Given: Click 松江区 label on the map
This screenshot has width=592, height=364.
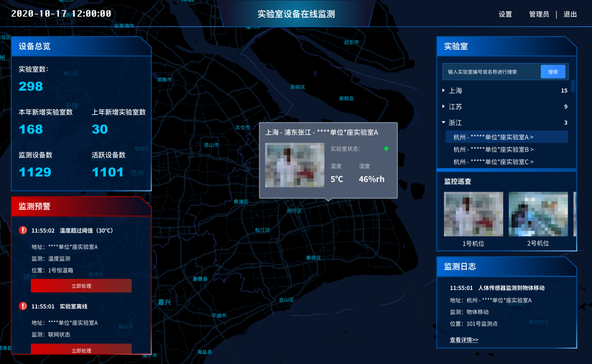Looking at the screenshot, I should pyautogui.click(x=263, y=230).
